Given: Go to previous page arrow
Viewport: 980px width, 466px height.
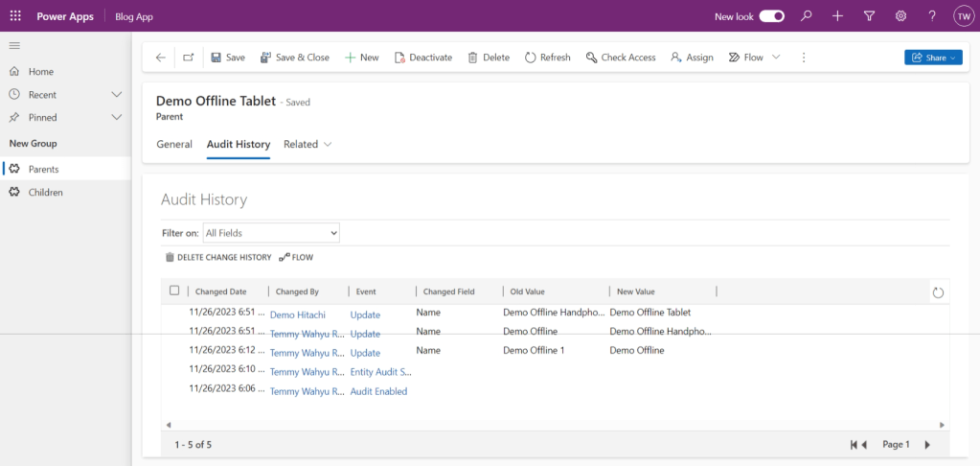Looking at the screenshot, I should tap(864, 445).
